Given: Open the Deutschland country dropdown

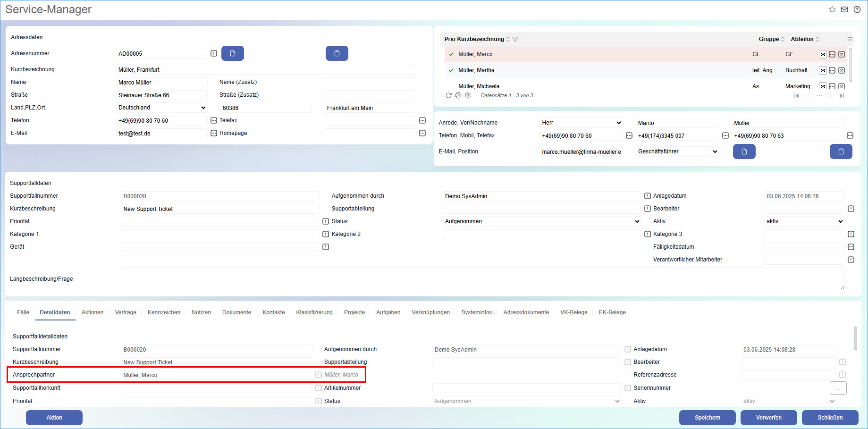Looking at the screenshot, I should (x=161, y=108).
